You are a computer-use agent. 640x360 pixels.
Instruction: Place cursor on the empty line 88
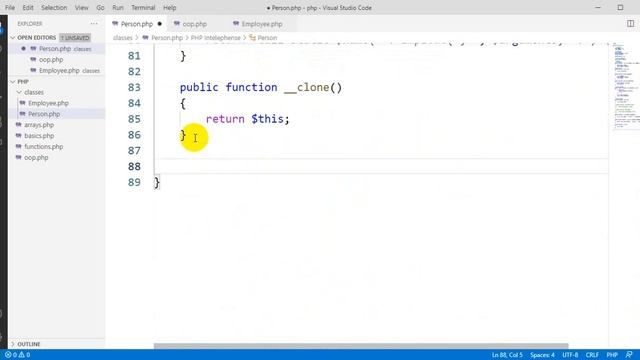pos(381,167)
